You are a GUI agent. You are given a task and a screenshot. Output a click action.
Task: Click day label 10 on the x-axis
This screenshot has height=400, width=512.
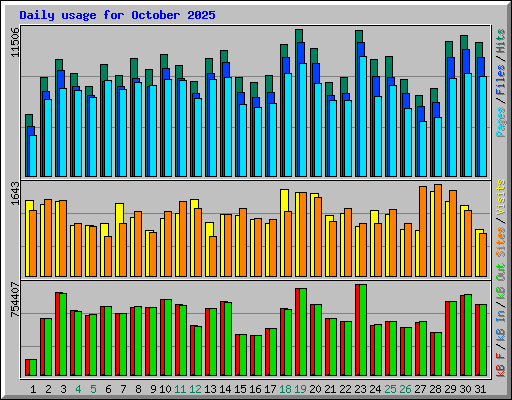165,389
